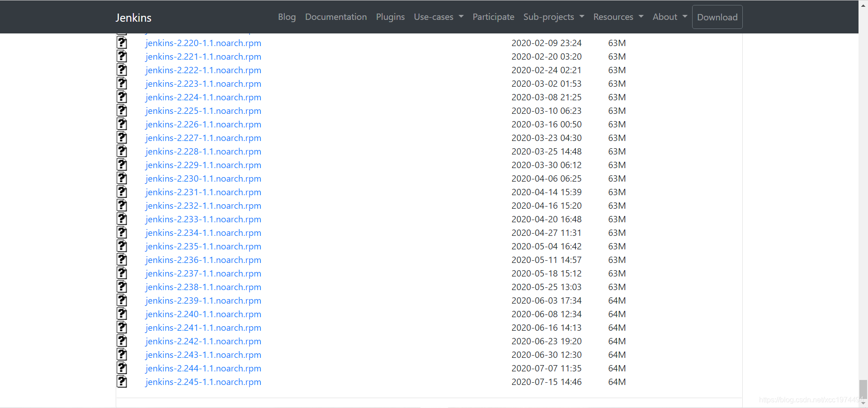
Task: Download jenkins-2.228-1.1.noarch.rpm
Action: [203, 151]
